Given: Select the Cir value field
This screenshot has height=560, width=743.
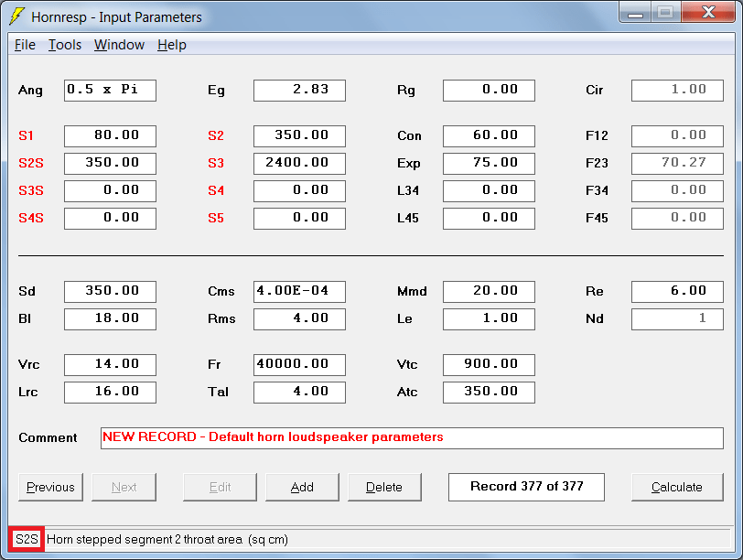Looking at the screenshot, I should coord(678,91).
